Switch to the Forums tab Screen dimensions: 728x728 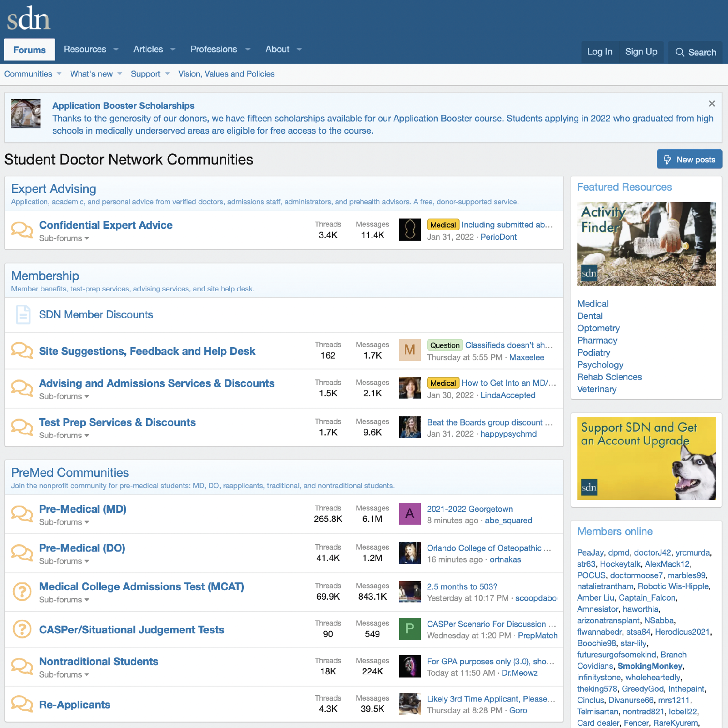coord(29,49)
